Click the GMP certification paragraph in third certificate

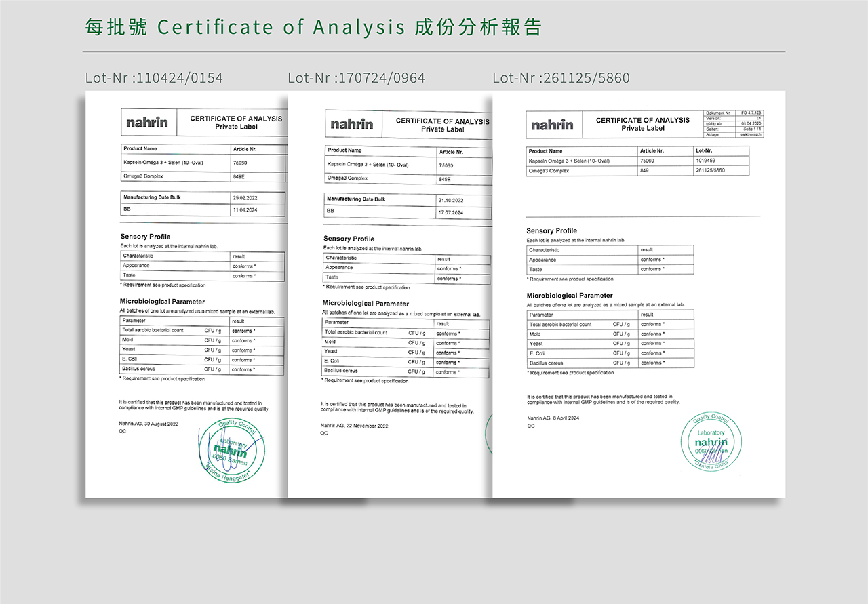(x=604, y=399)
